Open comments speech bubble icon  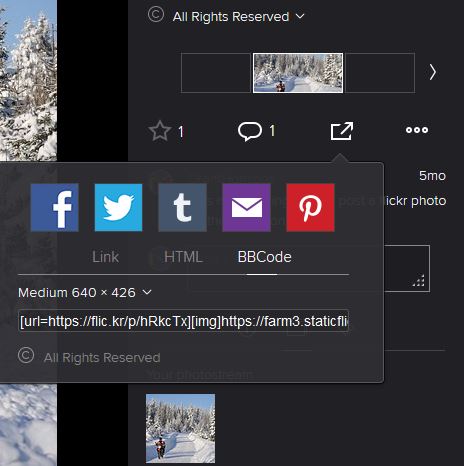pyautogui.click(x=250, y=131)
